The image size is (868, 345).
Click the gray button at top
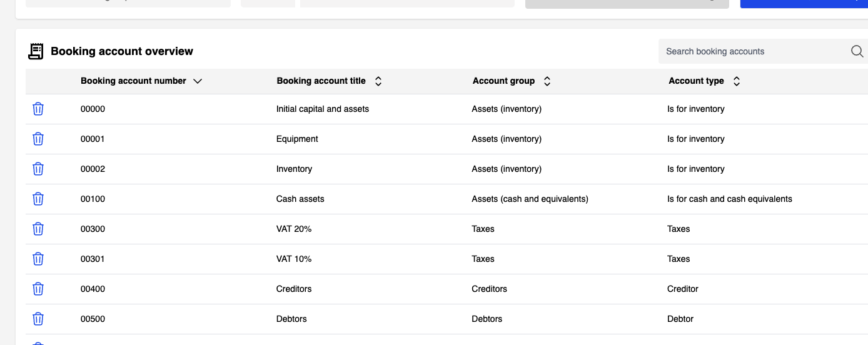click(x=627, y=3)
